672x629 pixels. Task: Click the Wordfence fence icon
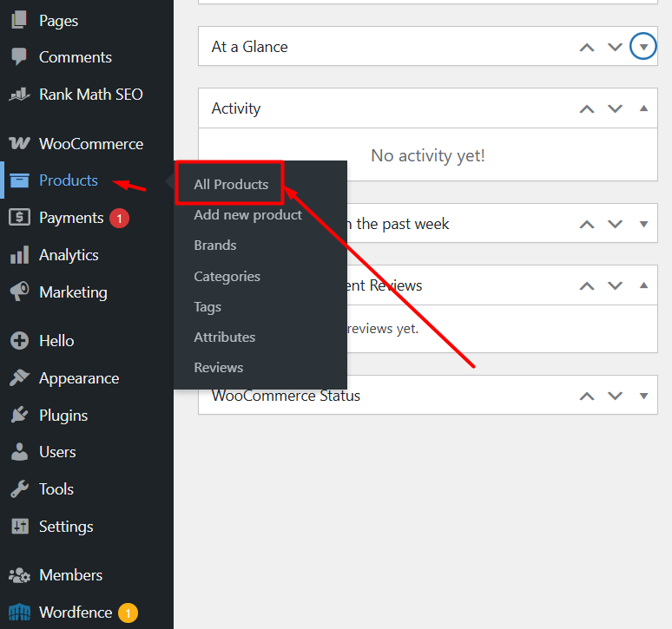click(19, 613)
